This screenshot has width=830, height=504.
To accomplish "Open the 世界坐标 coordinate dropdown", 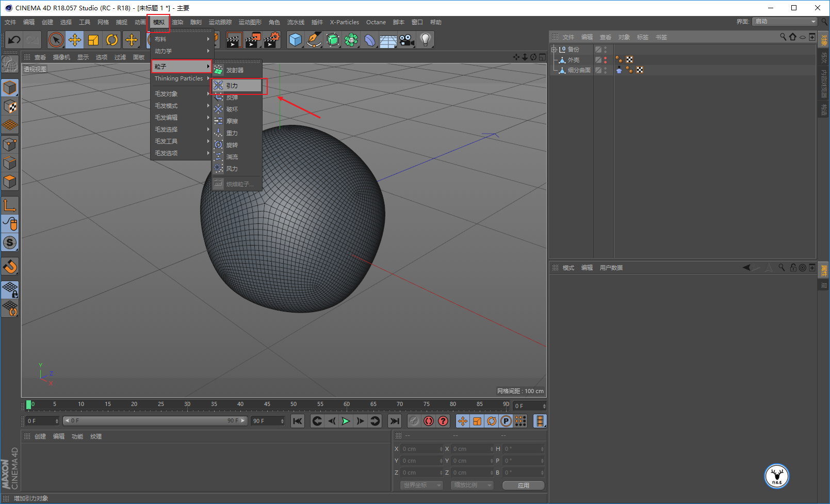I will click(x=421, y=485).
